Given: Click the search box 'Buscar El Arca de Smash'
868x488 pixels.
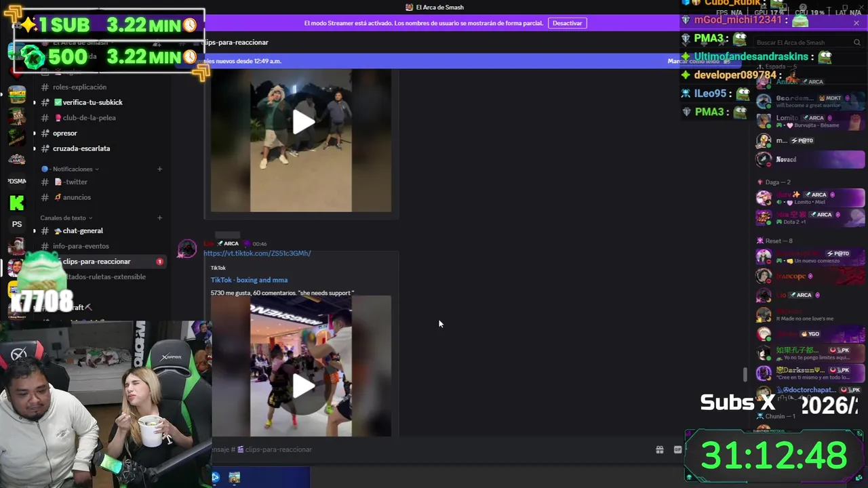Looking at the screenshot, I should (x=807, y=43).
